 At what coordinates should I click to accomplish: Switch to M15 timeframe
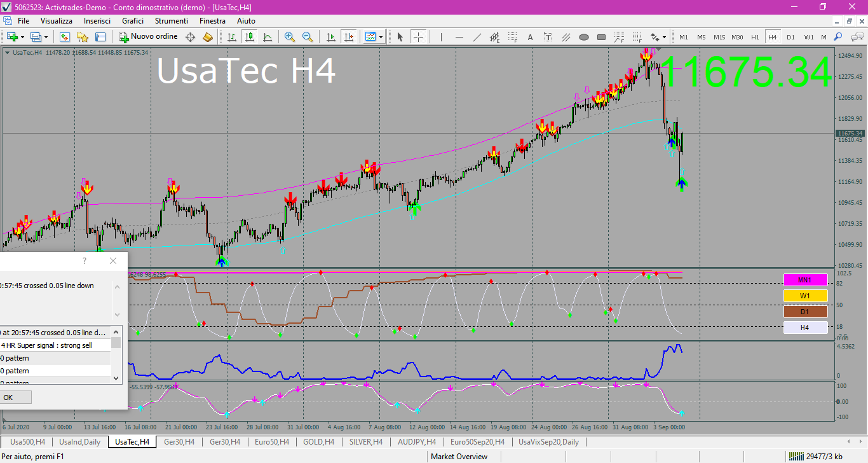click(x=719, y=37)
